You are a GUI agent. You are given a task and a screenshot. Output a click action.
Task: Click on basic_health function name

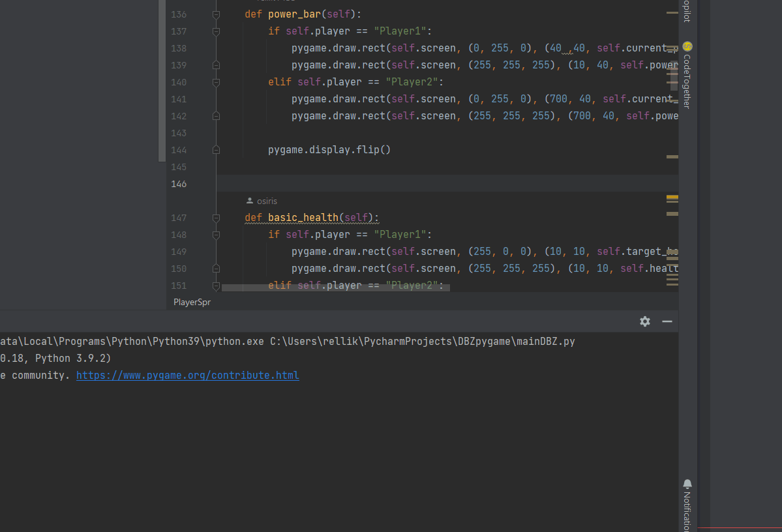(303, 218)
